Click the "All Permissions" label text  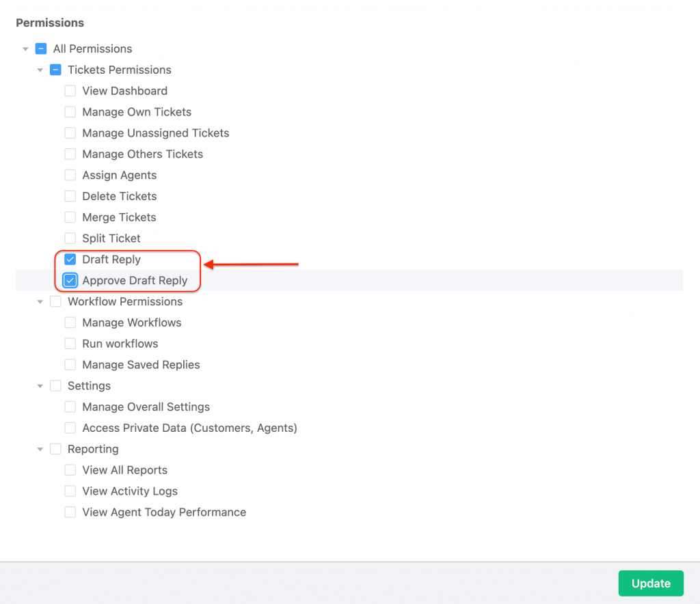pyautogui.click(x=92, y=49)
